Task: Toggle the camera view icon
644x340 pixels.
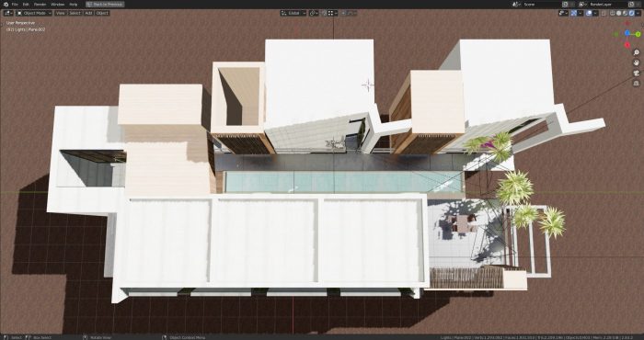Action: 637,73
